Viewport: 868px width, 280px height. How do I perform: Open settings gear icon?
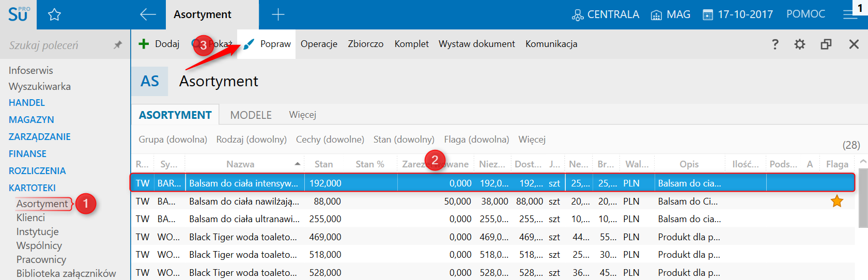tap(800, 44)
